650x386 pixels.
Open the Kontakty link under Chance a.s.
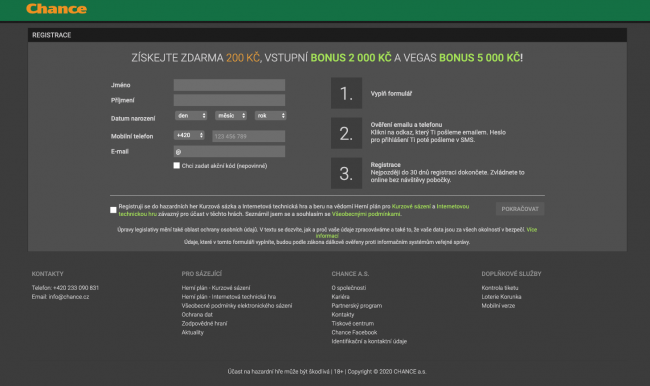(343, 315)
